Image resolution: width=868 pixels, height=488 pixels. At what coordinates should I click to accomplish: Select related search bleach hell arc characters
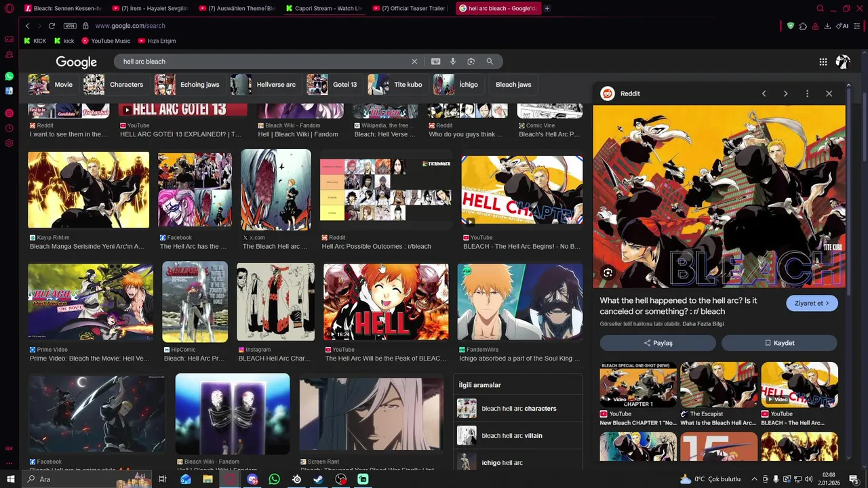click(x=517, y=409)
